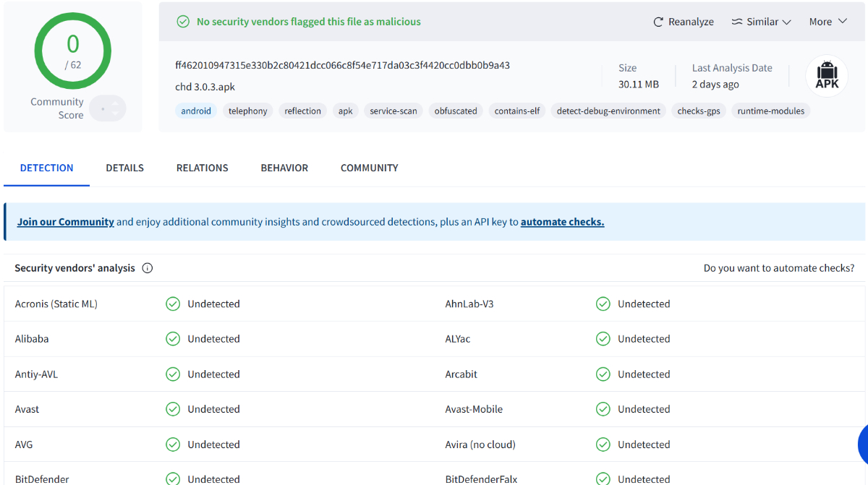868x485 pixels.
Task: Expand the More options dropdown
Action: (827, 22)
